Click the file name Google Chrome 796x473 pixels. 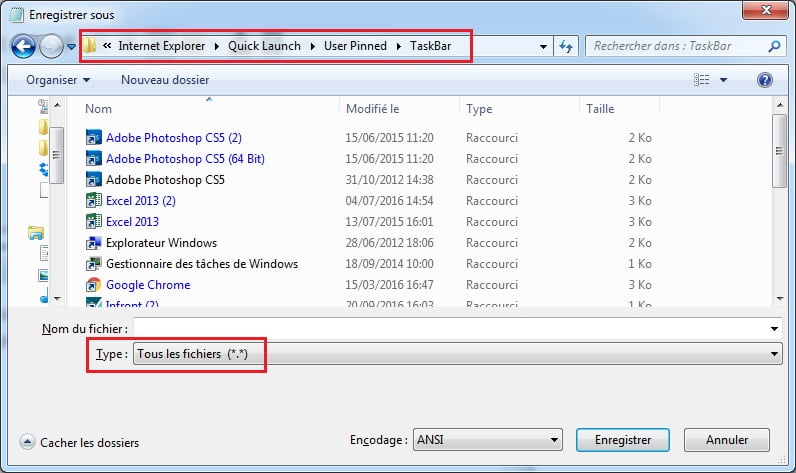click(148, 285)
